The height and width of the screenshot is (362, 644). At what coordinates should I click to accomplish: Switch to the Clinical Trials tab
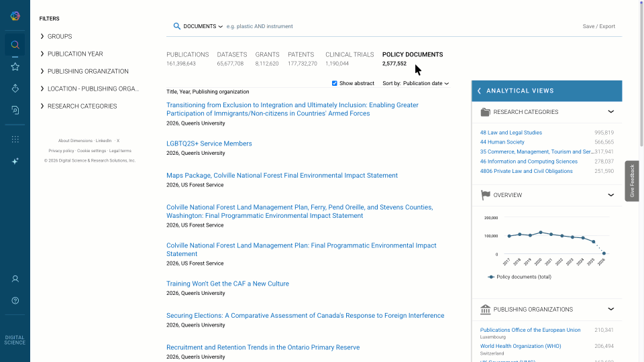pos(349,55)
